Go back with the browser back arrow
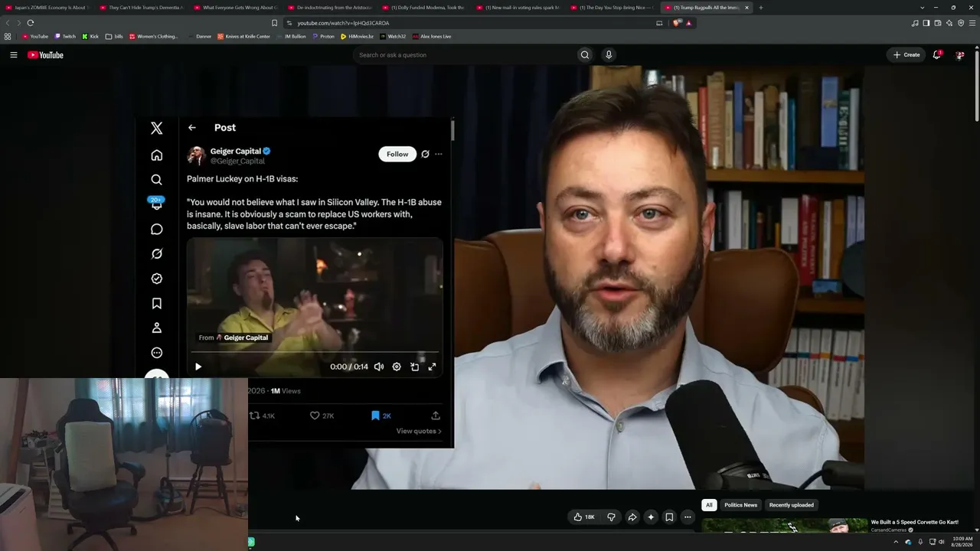The height and width of the screenshot is (551, 980). (8, 23)
